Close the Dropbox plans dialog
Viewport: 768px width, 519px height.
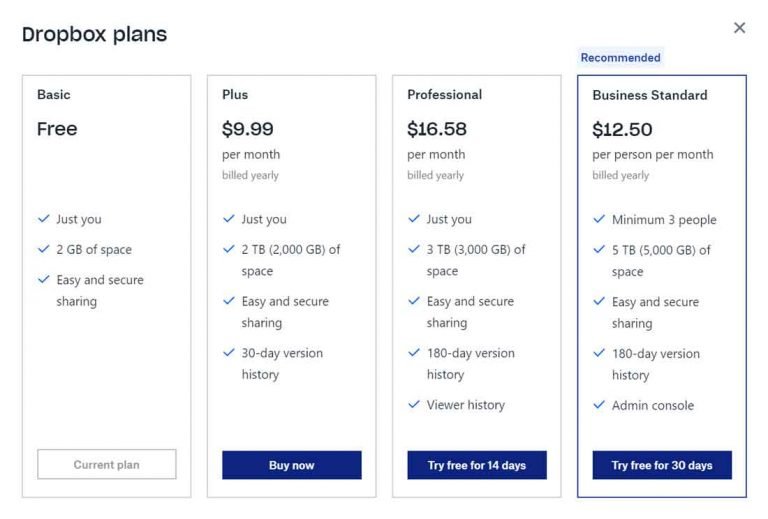coord(739,28)
